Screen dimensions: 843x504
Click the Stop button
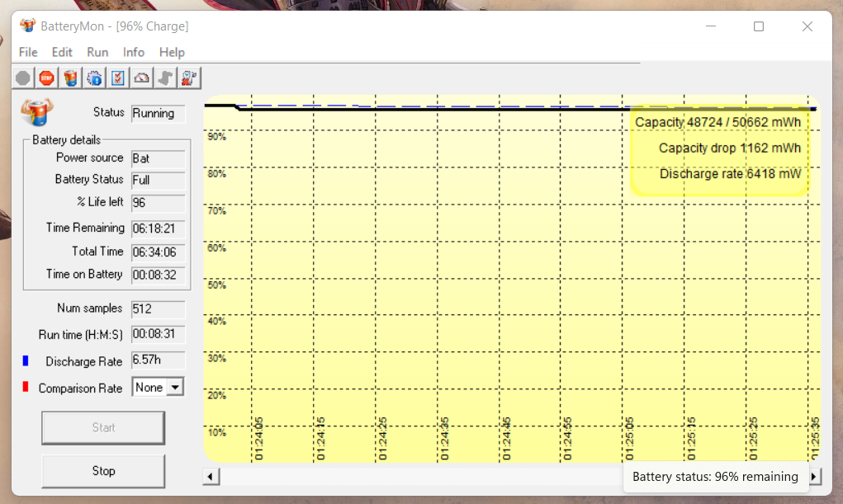tap(103, 471)
